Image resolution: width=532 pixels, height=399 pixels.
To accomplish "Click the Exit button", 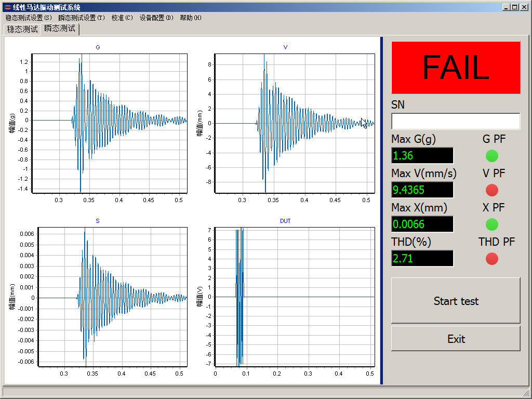I will click(x=456, y=339).
